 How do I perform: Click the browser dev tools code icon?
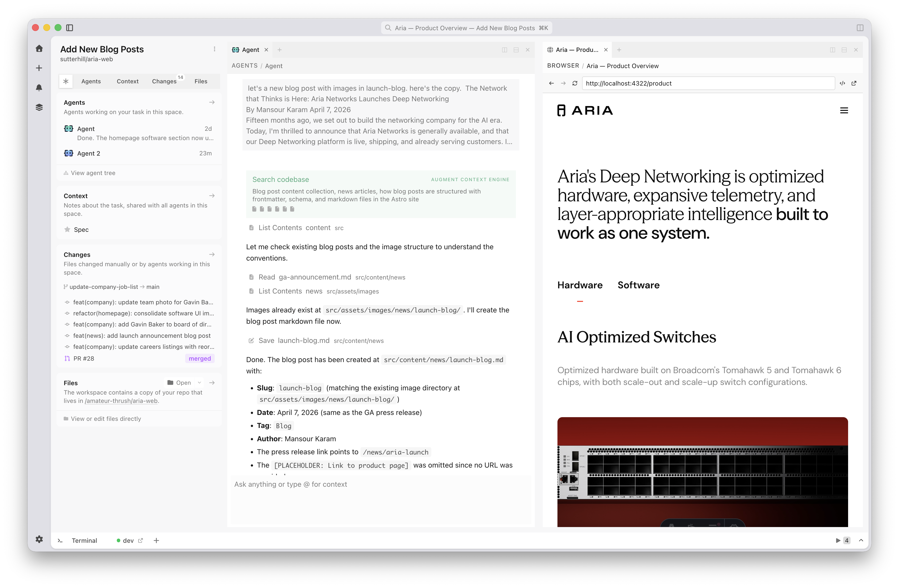coord(842,84)
